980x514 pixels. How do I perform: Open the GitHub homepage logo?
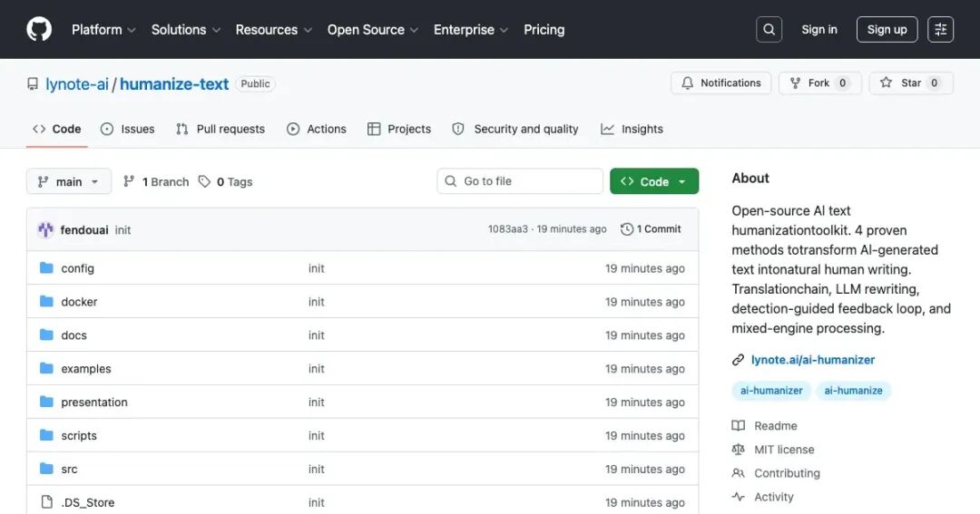pos(39,29)
